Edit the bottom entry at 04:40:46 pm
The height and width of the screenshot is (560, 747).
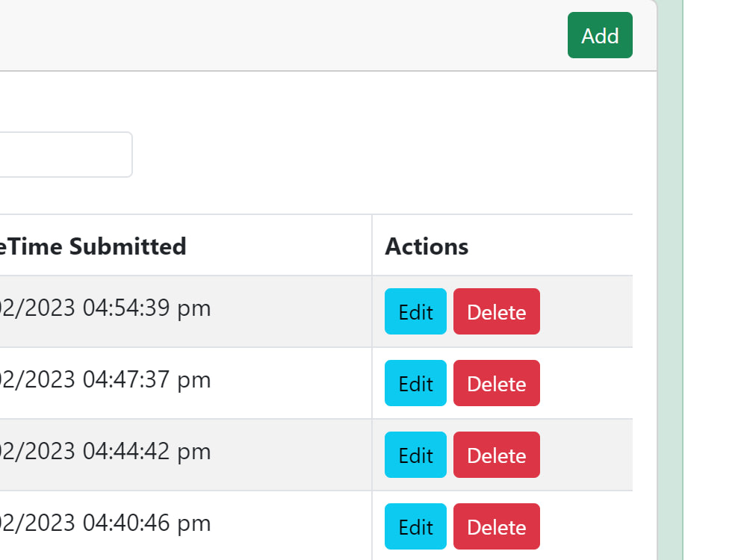tap(415, 526)
